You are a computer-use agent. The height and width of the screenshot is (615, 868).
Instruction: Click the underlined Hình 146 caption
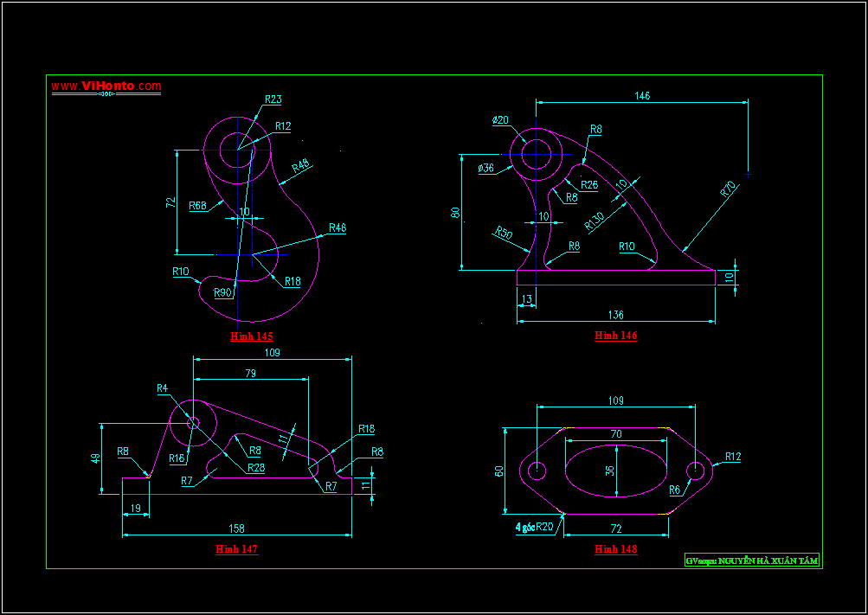pyautogui.click(x=615, y=336)
